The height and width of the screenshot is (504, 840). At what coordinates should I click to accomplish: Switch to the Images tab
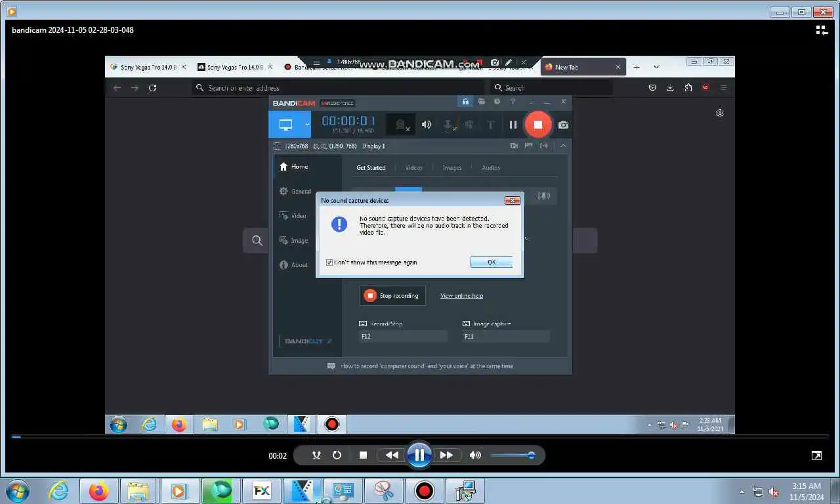pyautogui.click(x=451, y=167)
